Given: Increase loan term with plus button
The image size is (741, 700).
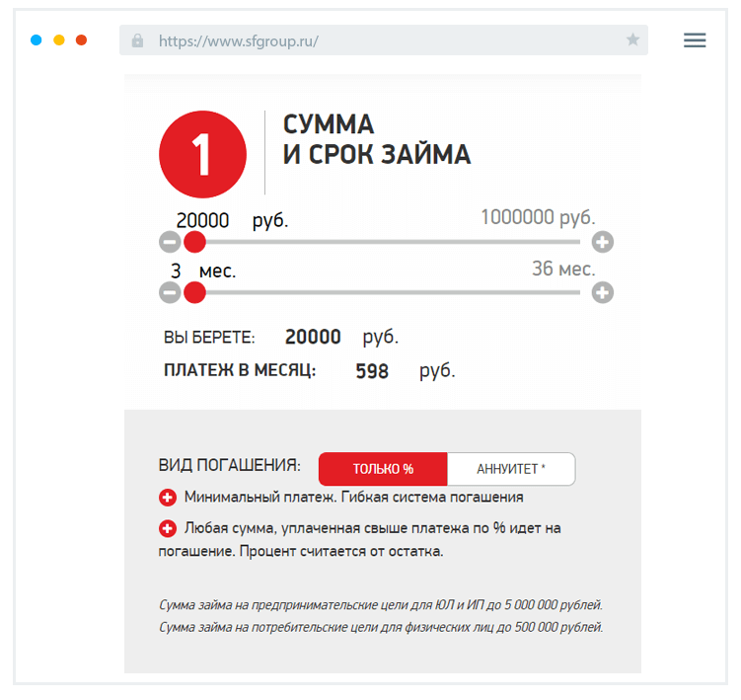Looking at the screenshot, I should click(603, 292).
